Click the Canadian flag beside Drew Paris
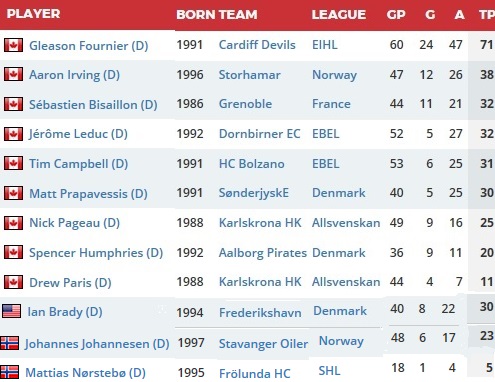The image size is (495, 382). (x=13, y=282)
